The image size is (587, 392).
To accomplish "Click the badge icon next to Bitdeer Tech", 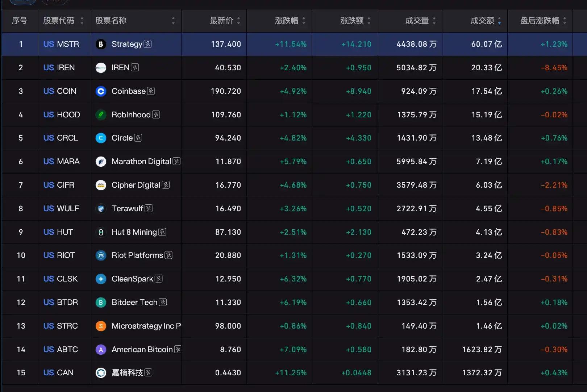I will [x=163, y=302].
